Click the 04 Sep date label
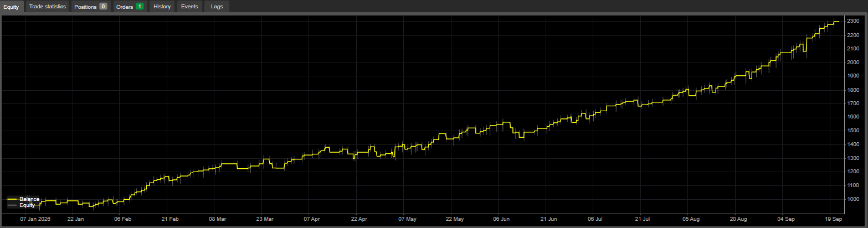868x228 pixels. pyautogui.click(x=785, y=219)
